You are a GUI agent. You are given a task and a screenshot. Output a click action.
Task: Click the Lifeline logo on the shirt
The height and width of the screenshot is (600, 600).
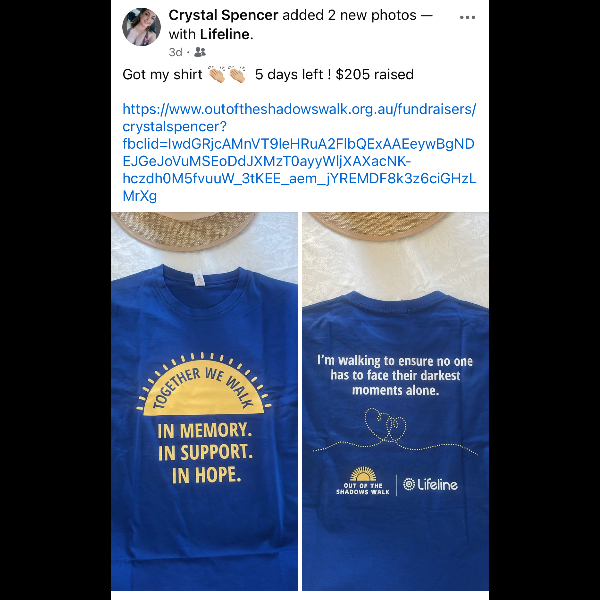coord(430,484)
